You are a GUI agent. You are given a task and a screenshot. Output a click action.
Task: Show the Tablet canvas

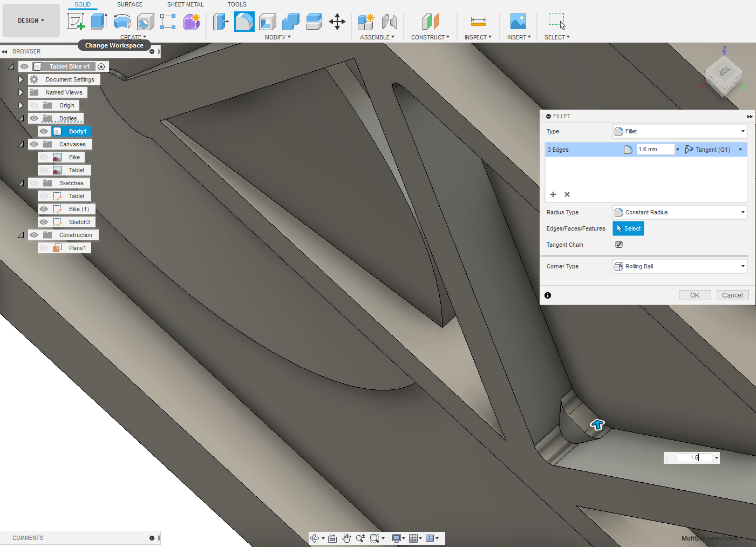click(x=44, y=170)
